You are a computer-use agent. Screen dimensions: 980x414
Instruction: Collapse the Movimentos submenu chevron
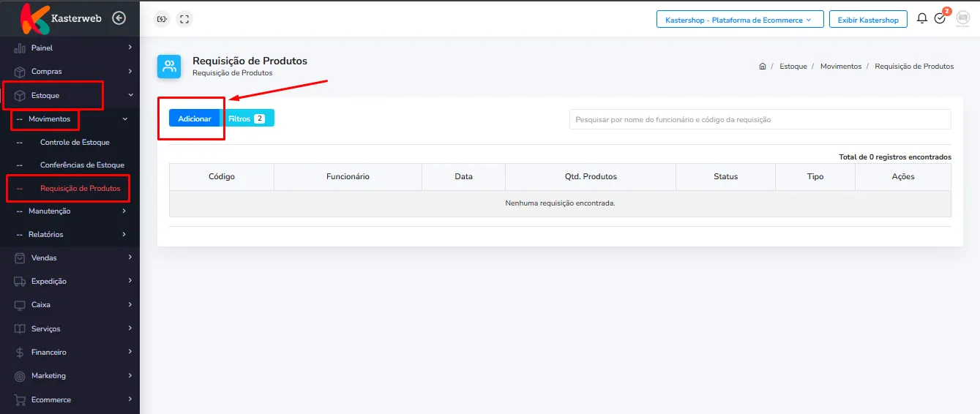124,118
